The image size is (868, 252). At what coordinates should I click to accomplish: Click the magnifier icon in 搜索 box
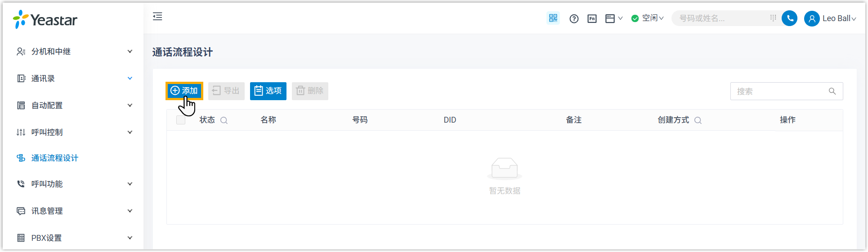coord(832,91)
